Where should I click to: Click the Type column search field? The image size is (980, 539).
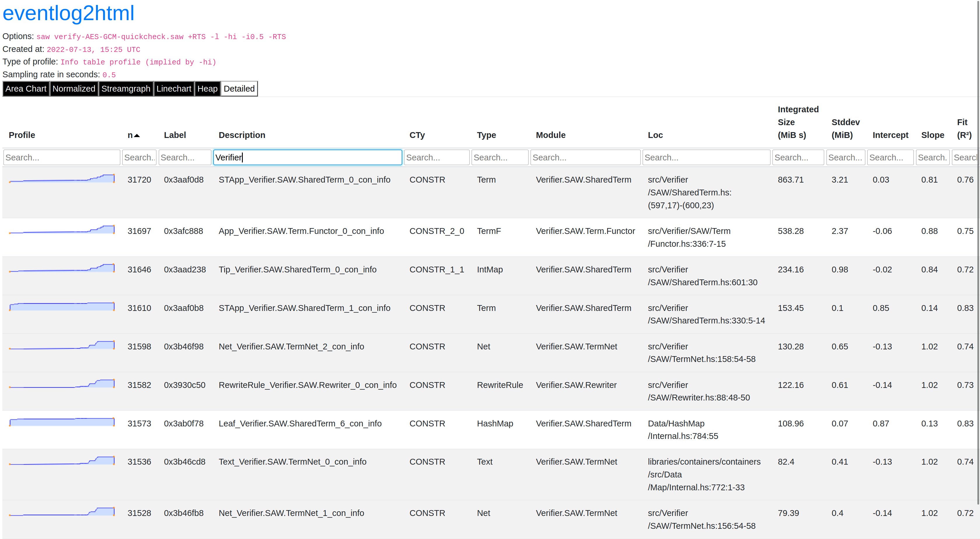pos(500,157)
